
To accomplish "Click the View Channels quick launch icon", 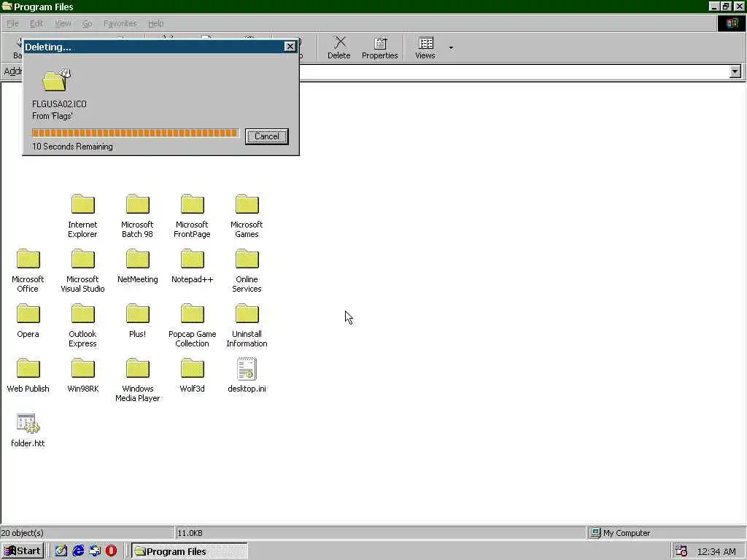I will pos(95,551).
